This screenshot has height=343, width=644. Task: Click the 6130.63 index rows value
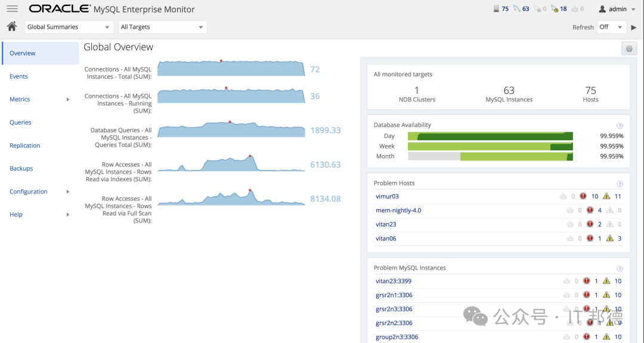[326, 165]
